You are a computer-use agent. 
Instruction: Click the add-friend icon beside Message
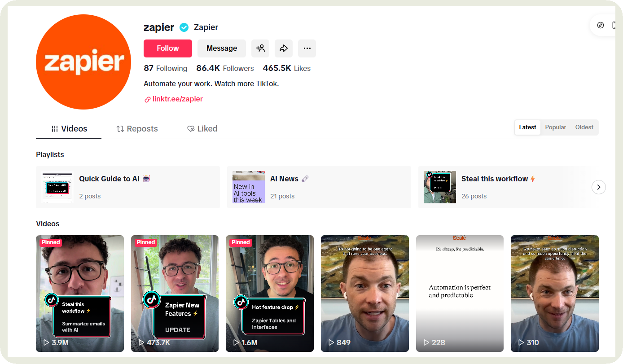click(x=260, y=48)
